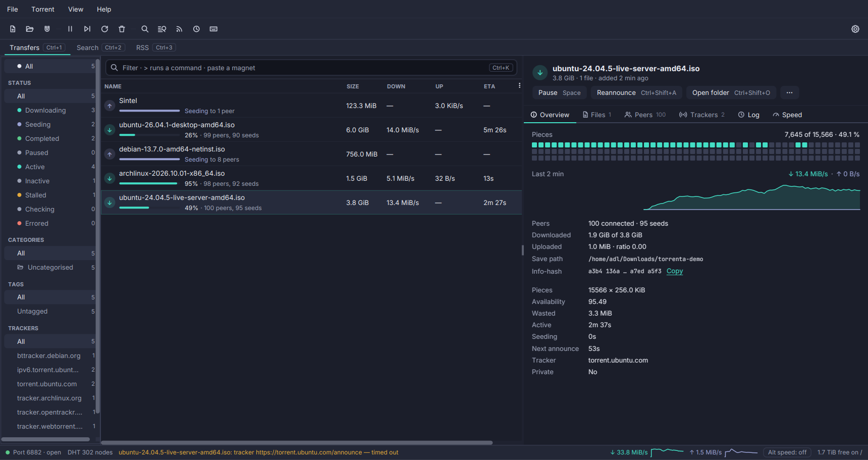The height and width of the screenshot is (460, 868).
Task: Click the open folder toolbar icon
Action: [x=30, y=29]
